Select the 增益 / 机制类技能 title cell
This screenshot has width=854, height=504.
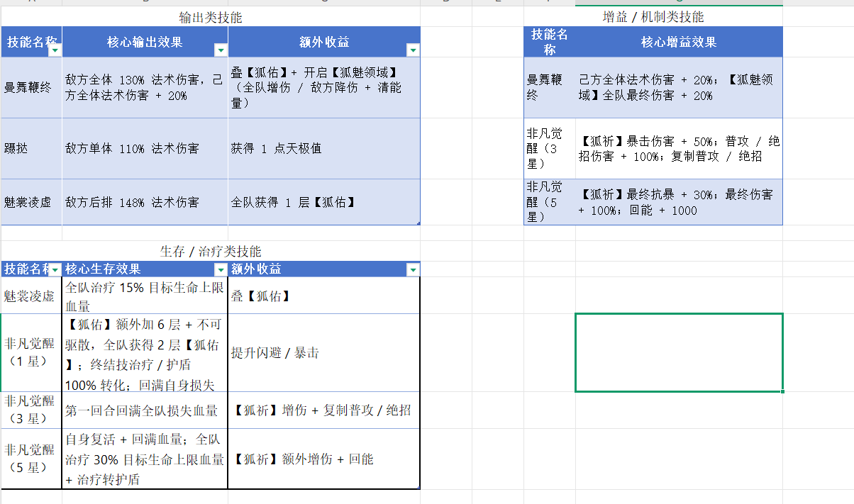653,17
